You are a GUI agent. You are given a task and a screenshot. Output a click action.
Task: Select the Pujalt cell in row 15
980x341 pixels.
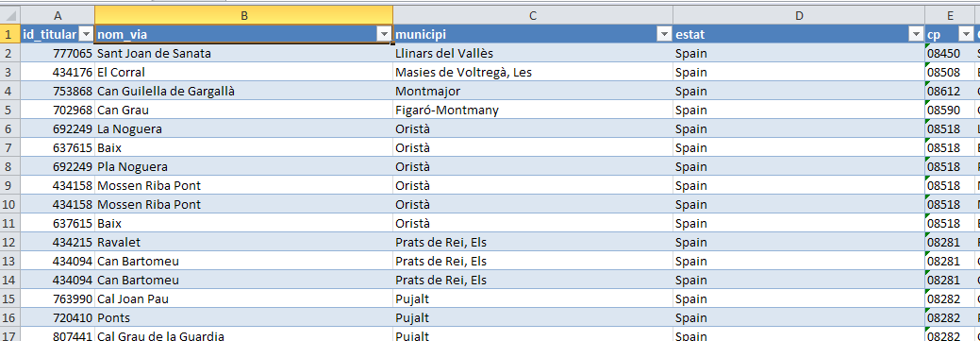[x=533, y=298]
